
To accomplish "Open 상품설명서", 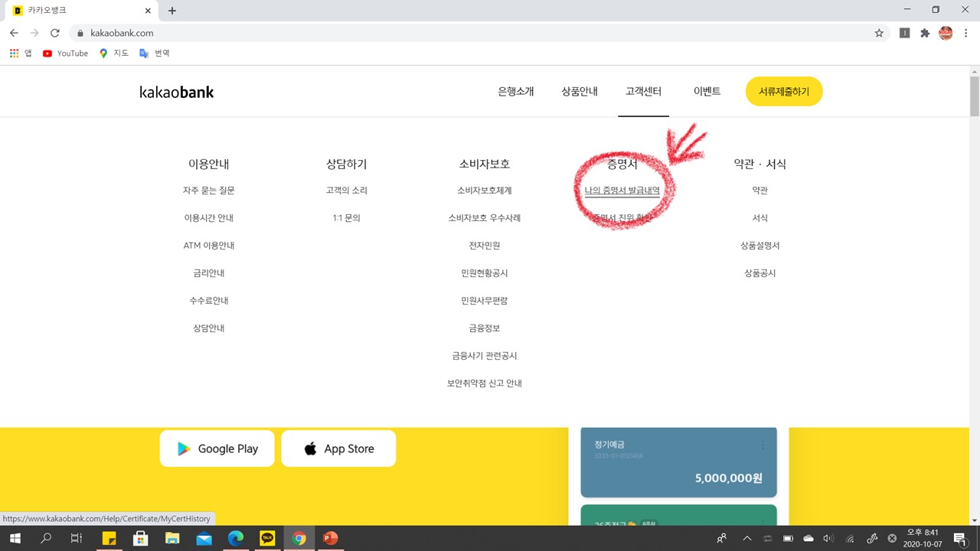I will tap(760, 246).
